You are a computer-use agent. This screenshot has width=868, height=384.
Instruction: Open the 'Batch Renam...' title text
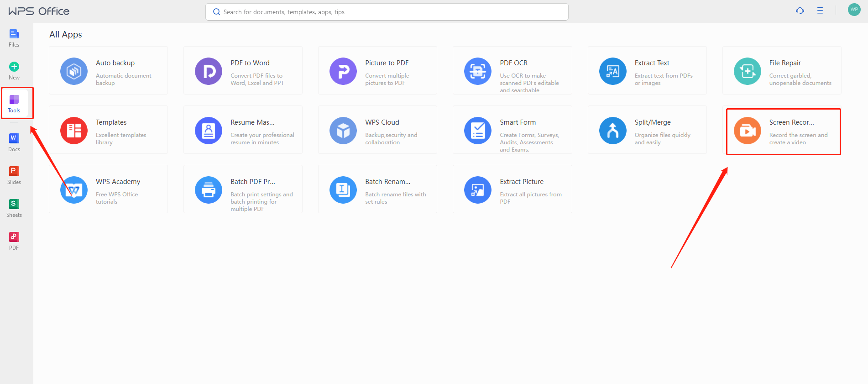(388, 182)
